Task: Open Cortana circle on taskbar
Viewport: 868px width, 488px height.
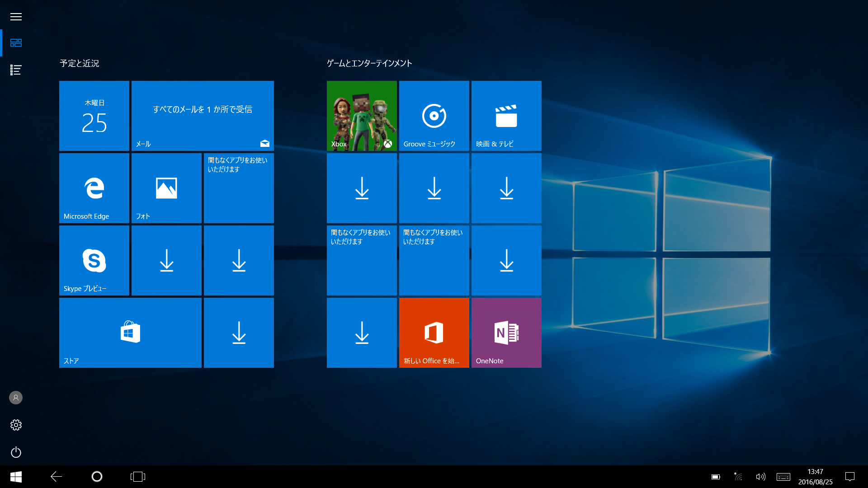Action: click(x=97, y=477)
